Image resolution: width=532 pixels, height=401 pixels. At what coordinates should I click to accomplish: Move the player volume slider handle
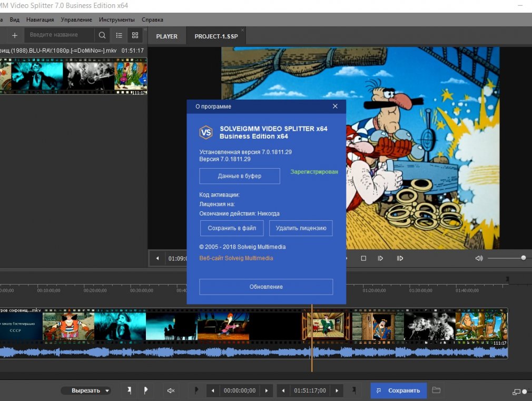pos(524,258)
